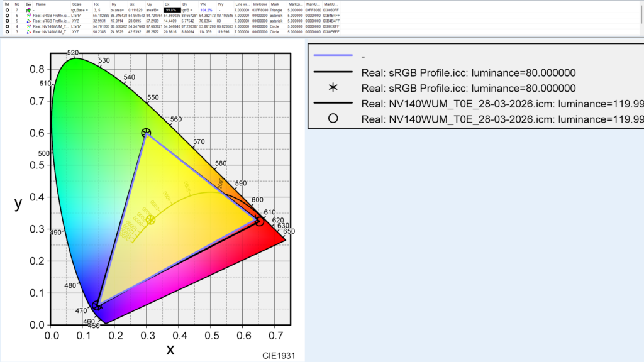This screenshot has height=362, width=644.
Task: Click the circle marker in the legend
Action: pos(333,118)
